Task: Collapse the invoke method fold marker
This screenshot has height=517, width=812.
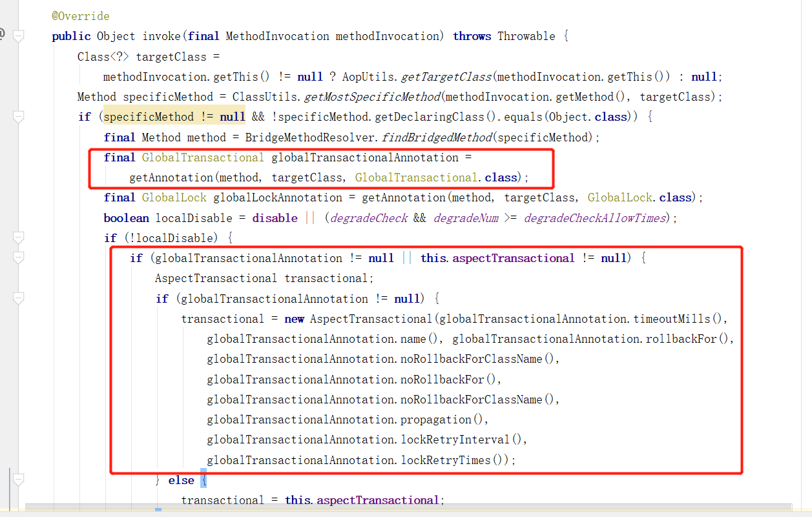Action: [18, 36]
